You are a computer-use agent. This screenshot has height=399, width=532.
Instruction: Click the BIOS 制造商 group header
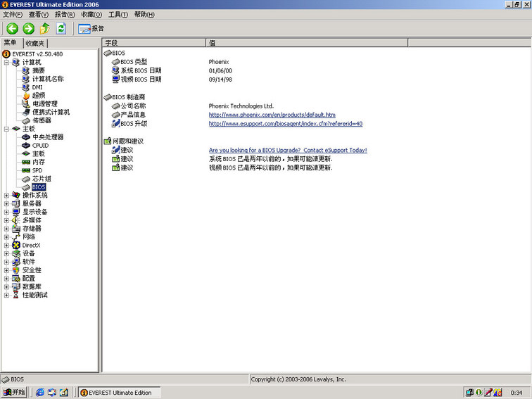point(124,97)
